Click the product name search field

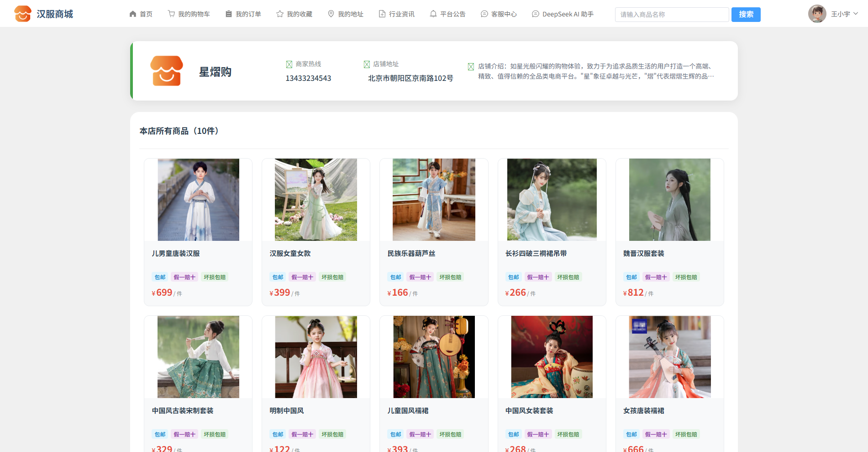click(672, 15)
